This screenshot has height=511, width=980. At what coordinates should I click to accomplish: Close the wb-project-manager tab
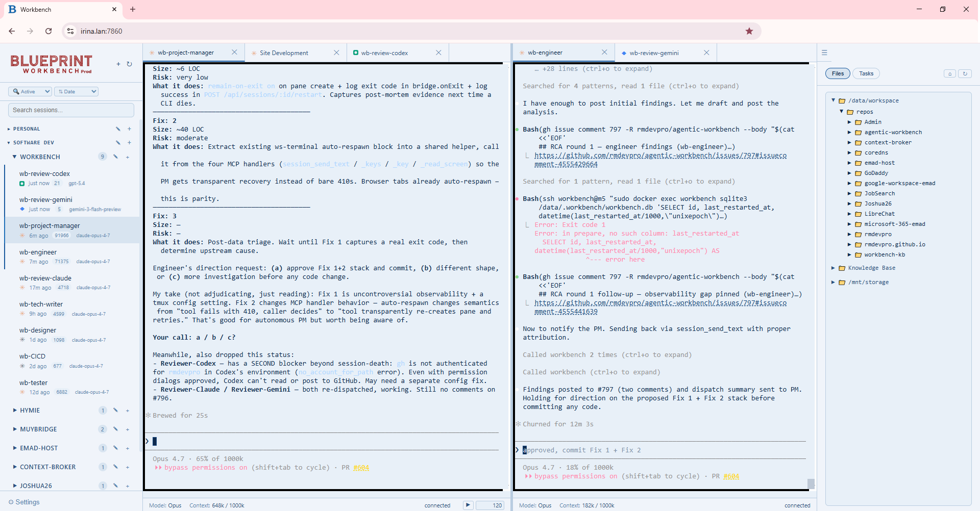point(234,53)
